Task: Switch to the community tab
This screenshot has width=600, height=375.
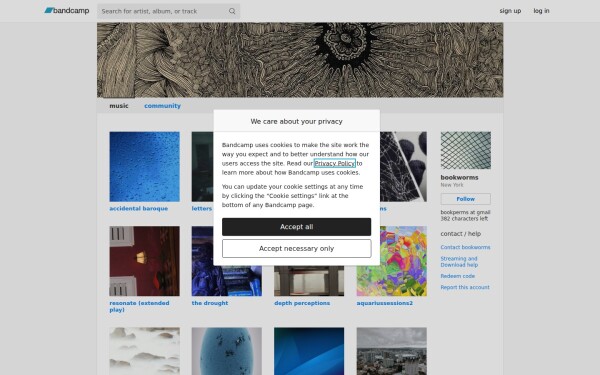Action: coord(162,106)
